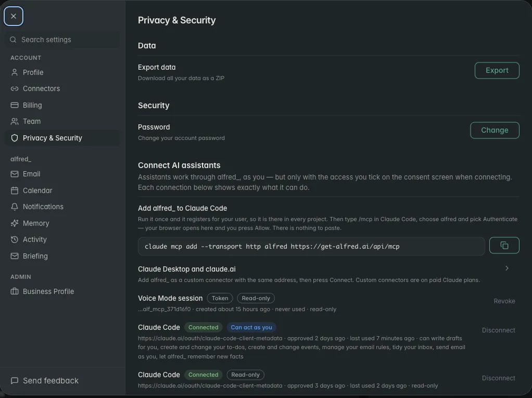Click the alf_mcp_371d16f0 token details line
This screenshot has width=532, height=398.
coord(237,309)
